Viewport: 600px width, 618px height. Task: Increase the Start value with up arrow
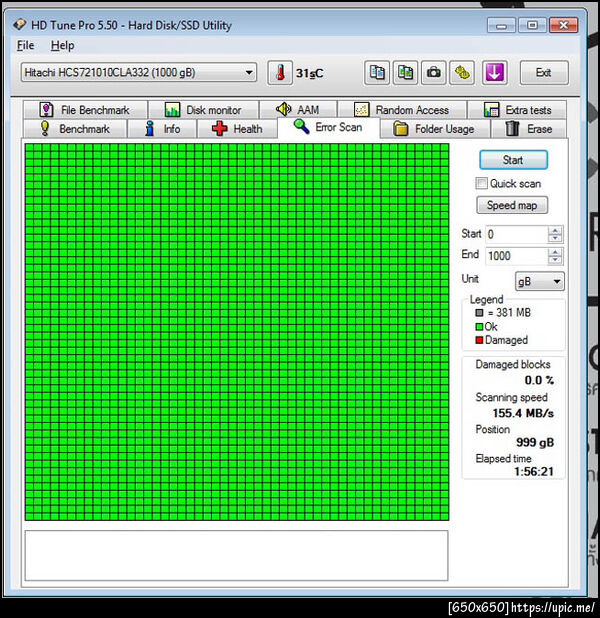pos(555,231)
